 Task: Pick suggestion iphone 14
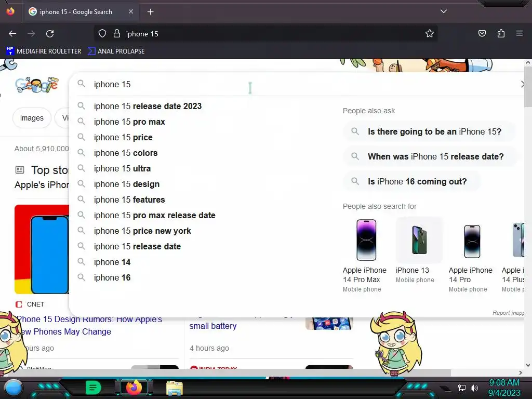[x=112, y=262]
